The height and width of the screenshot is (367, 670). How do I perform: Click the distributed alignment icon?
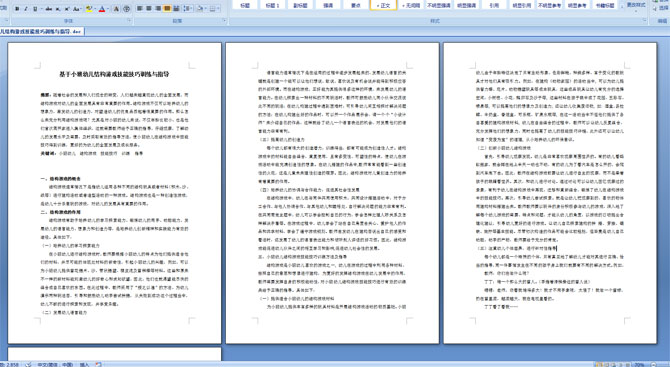click(176, 8)
